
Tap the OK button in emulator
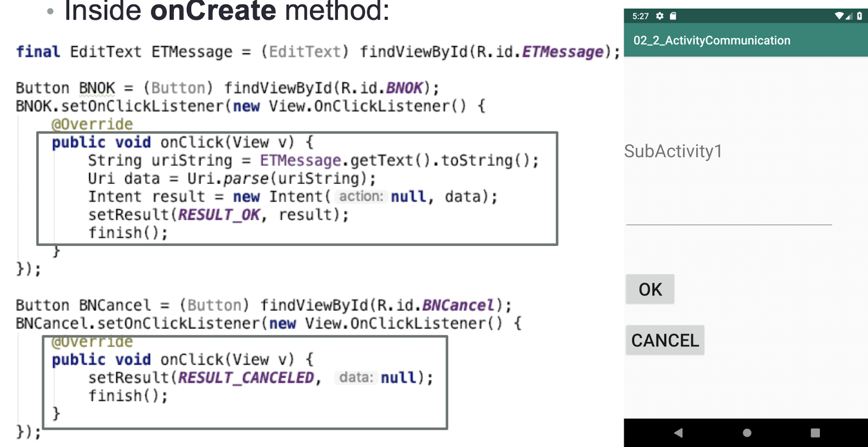click(x=650, y=289)
